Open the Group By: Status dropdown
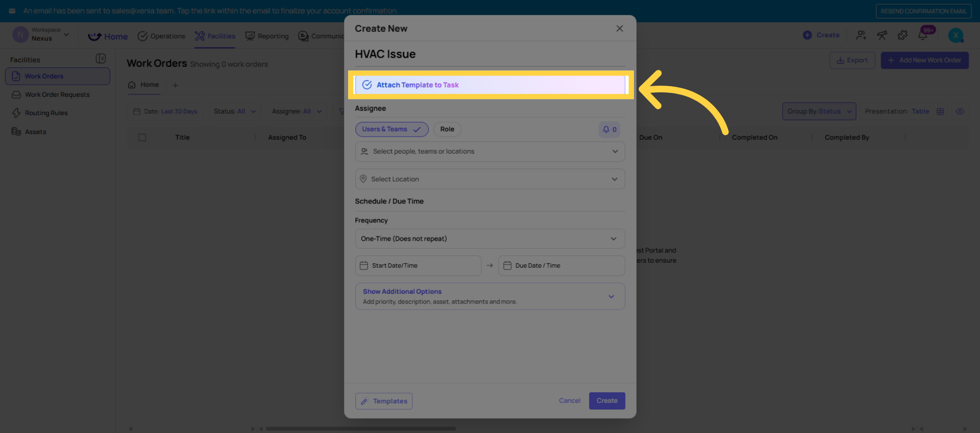Image resolution: width=980 pixels, height=433 pixels. coord(819,112)
